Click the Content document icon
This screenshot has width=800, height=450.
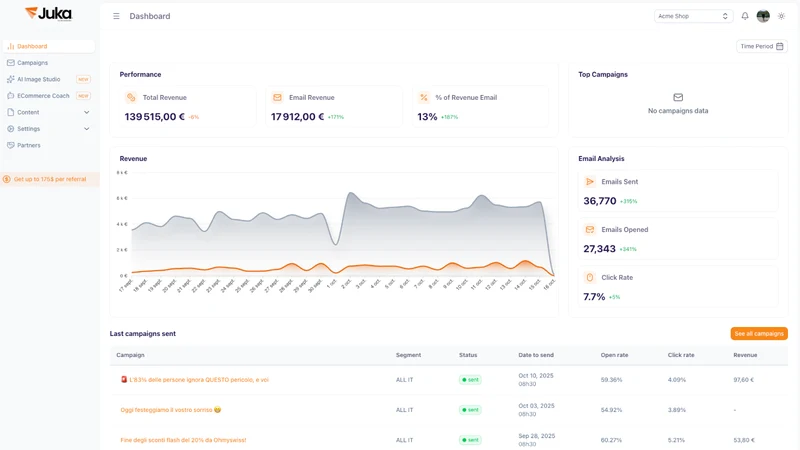11,112
